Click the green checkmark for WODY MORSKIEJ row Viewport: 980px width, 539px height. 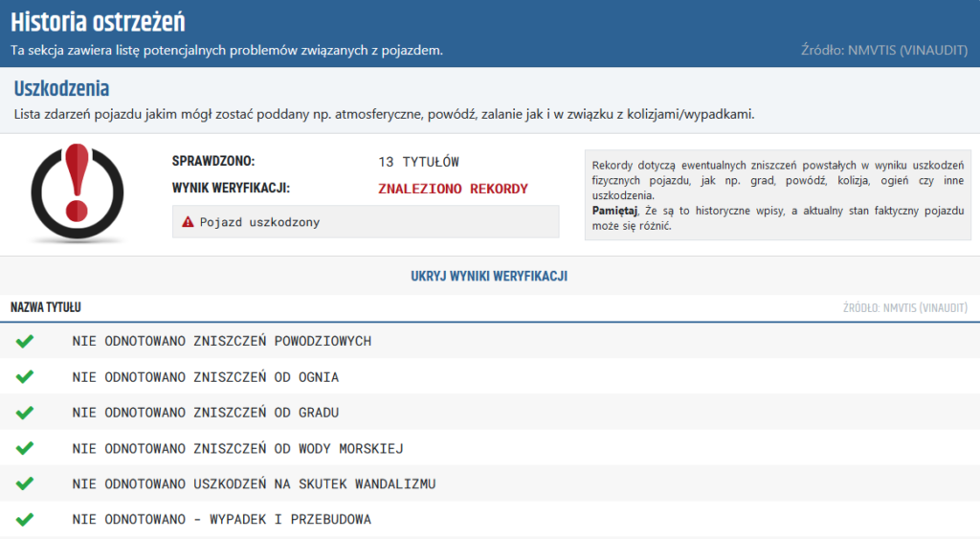(25, 448)
